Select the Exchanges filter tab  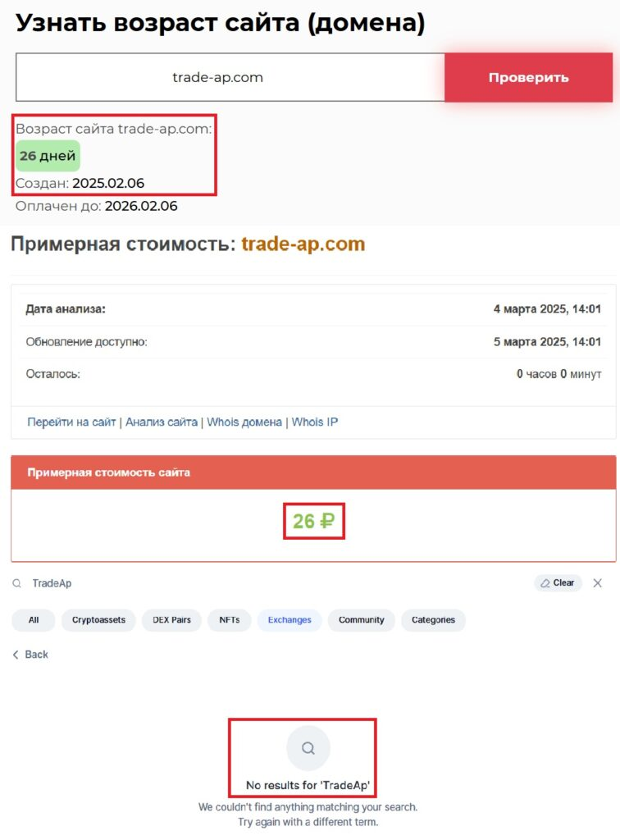click(289, 620)
